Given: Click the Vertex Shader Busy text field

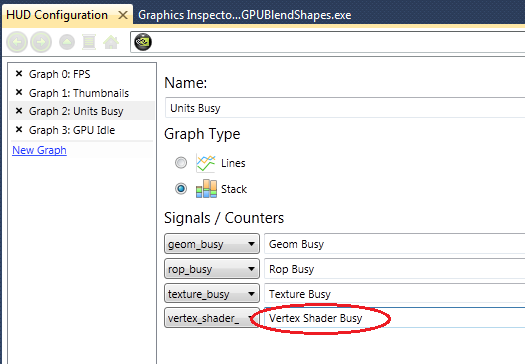Looking at the screenshot, I should (x=394, y=318).
